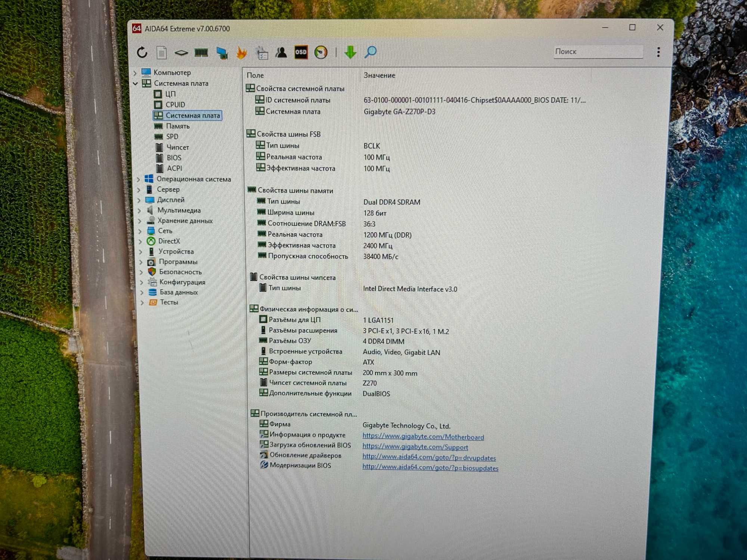Image resolution: width=747 pixels, height=560 pixels.
Task: Open the aida64 biosupdates link
Action: pyautogui.click(x=430, y=468)
